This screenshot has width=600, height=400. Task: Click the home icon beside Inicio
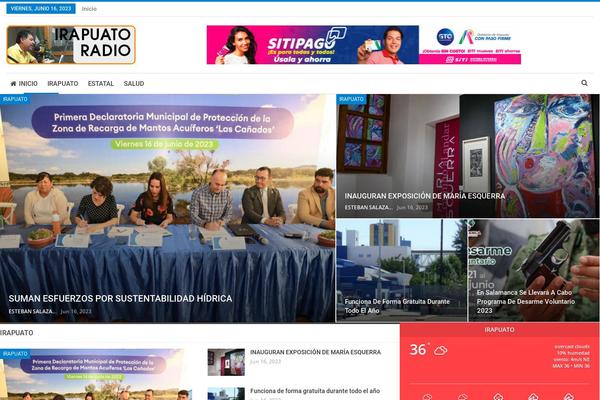(13, 83)
